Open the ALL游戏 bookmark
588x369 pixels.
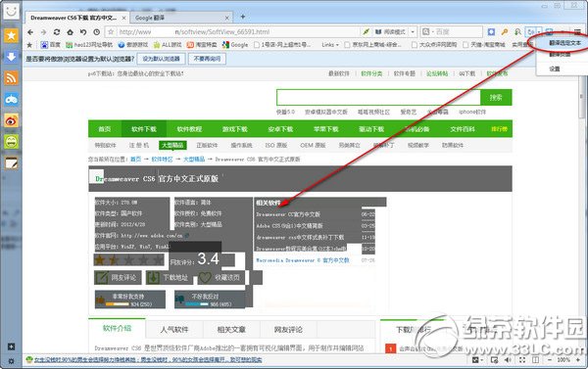coord(168,45)
